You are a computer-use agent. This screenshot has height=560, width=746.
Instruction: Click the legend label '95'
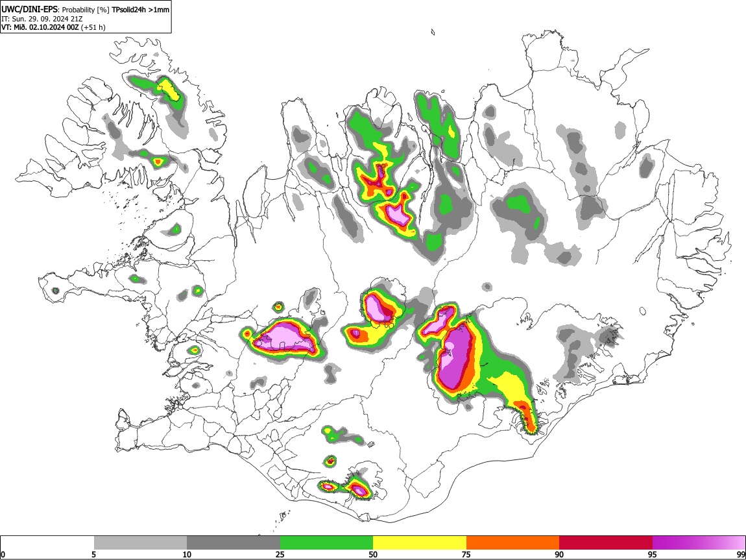click(x=653, y=554)
